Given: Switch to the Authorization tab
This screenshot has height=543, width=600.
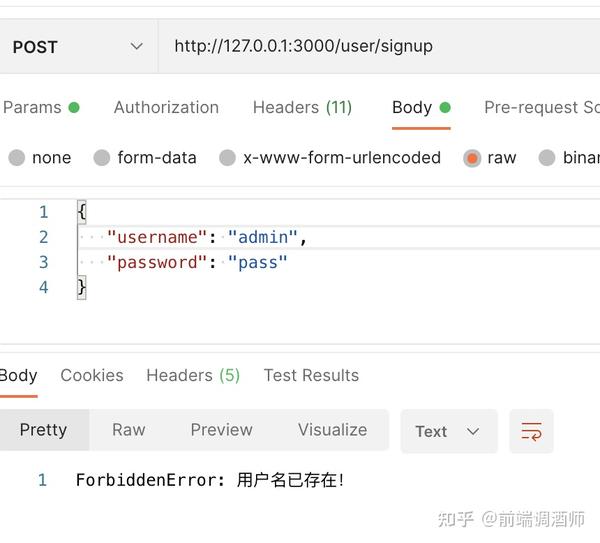Looking at the screenshot, I should pos(166,108).
